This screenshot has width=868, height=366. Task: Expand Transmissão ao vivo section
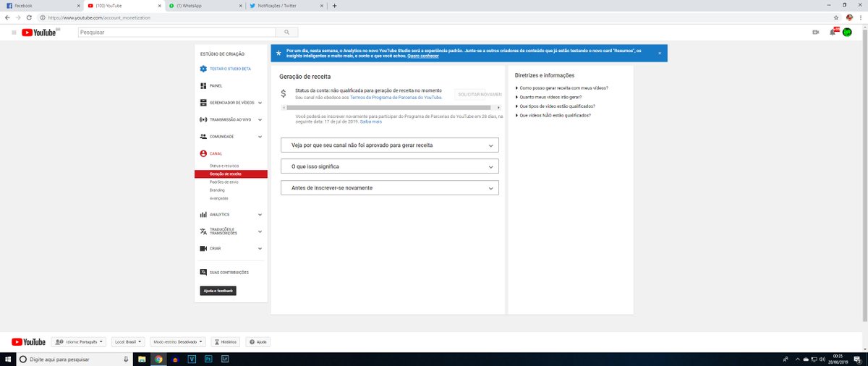[x=231, y=119]
